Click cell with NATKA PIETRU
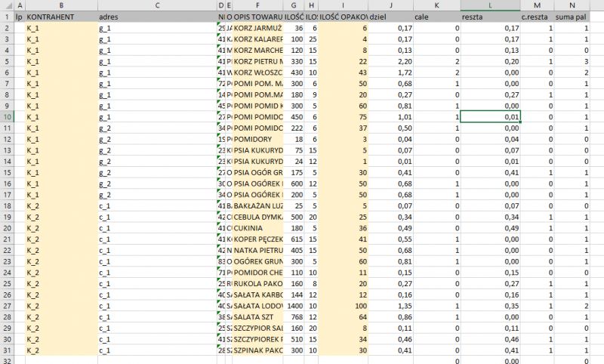604x364 pixels. tap(257, 251)
